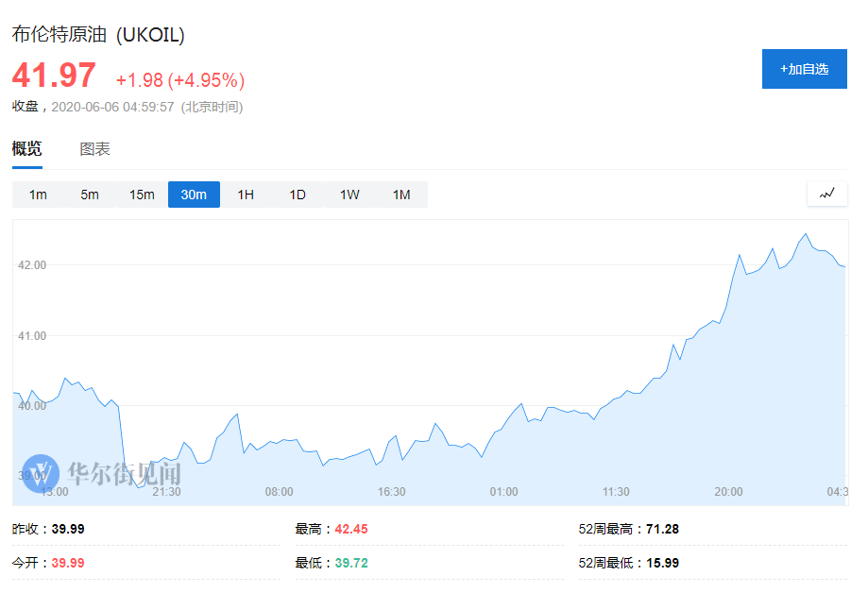Switch to the 概览 tab
This screenshot has width=868, height=593.
(x=27, y=148)
